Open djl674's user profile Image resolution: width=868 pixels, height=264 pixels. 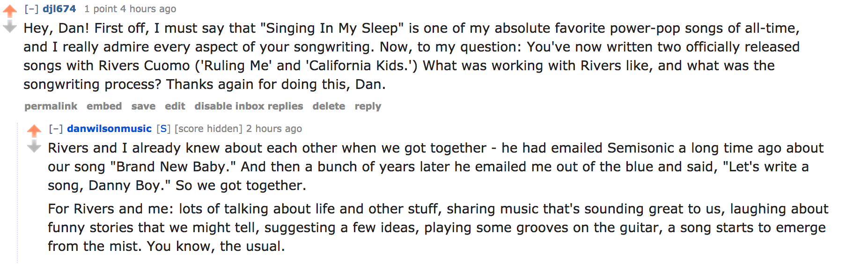(59, 9)
